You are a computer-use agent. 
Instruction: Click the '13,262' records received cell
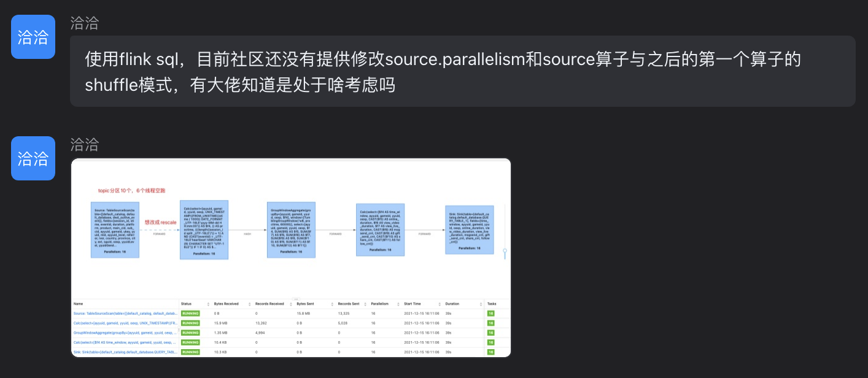point(262,323)
